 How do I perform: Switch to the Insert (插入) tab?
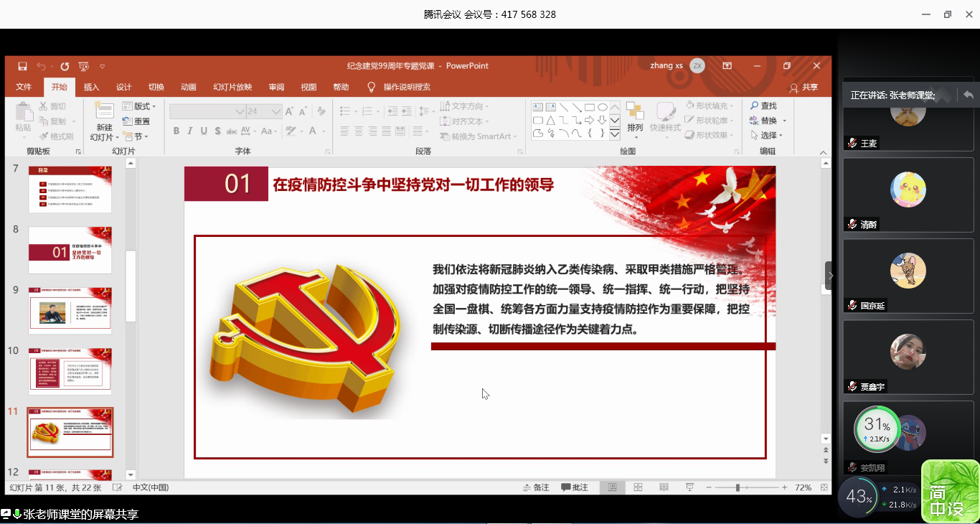coord(92,87)
